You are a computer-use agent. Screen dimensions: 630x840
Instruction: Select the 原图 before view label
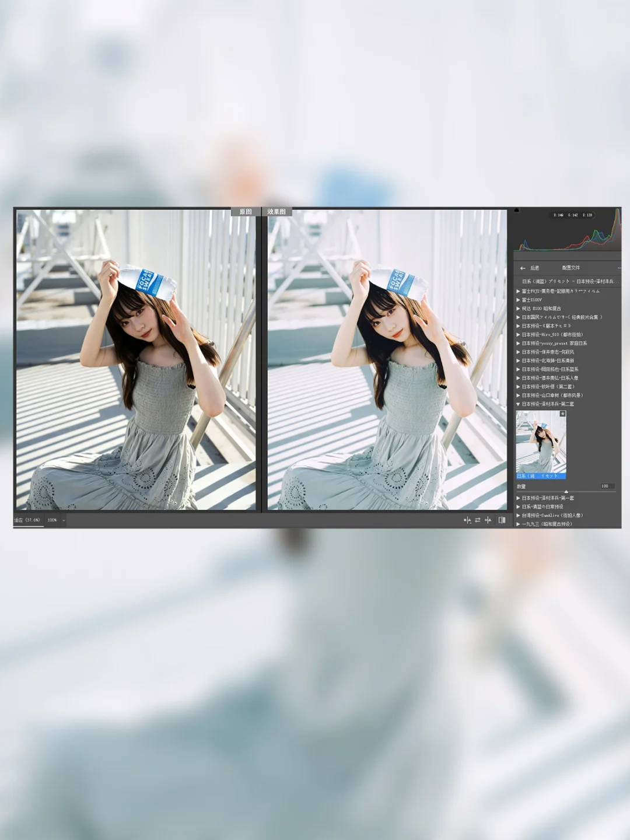click(x=246, y=212)
